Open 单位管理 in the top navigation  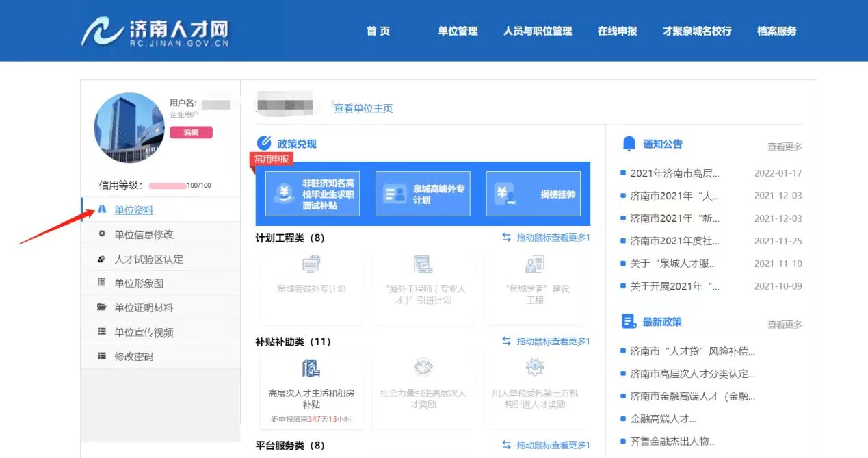pos(458,31)
